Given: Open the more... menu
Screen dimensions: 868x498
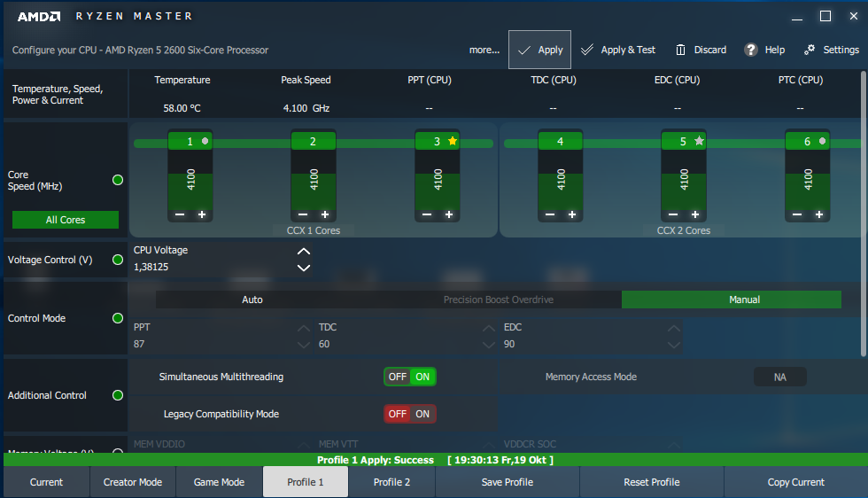Looking at the screenshot, I should pos(484,50).
